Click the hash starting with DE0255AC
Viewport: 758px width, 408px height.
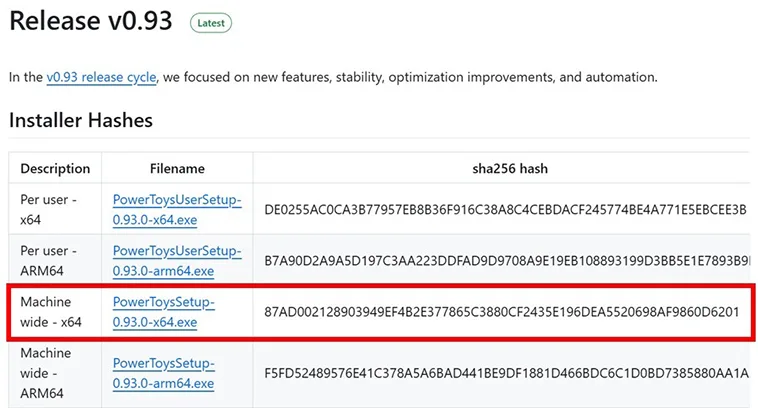[505, 209]
